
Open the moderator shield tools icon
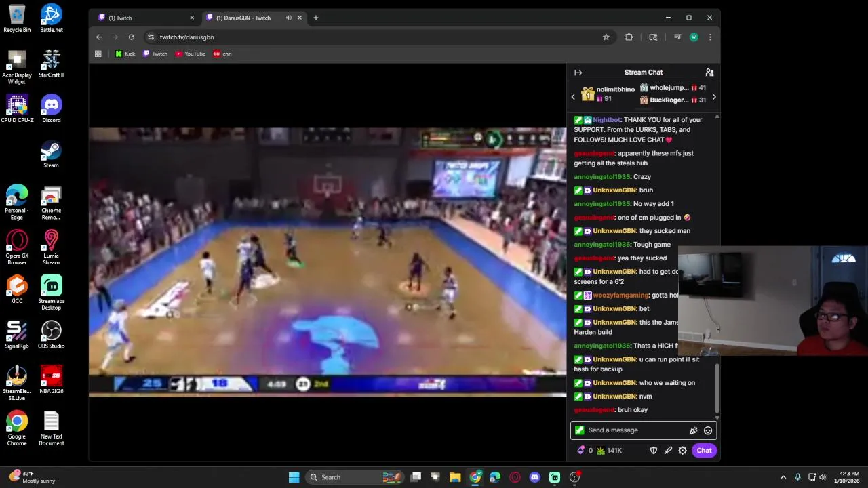[x=654, y=451]
